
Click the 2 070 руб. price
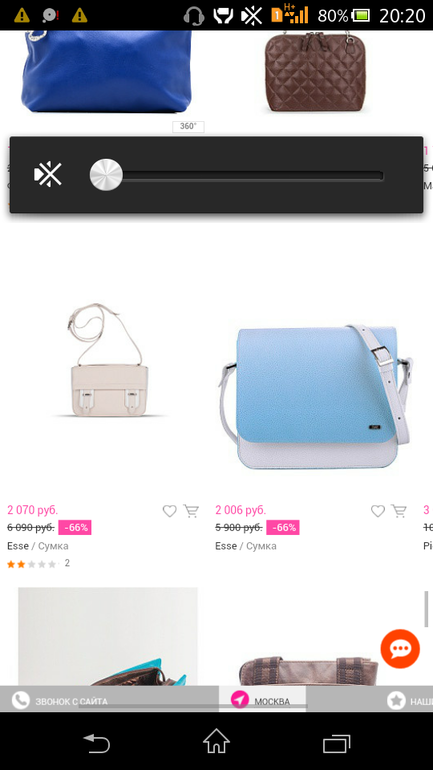point(32,510)
